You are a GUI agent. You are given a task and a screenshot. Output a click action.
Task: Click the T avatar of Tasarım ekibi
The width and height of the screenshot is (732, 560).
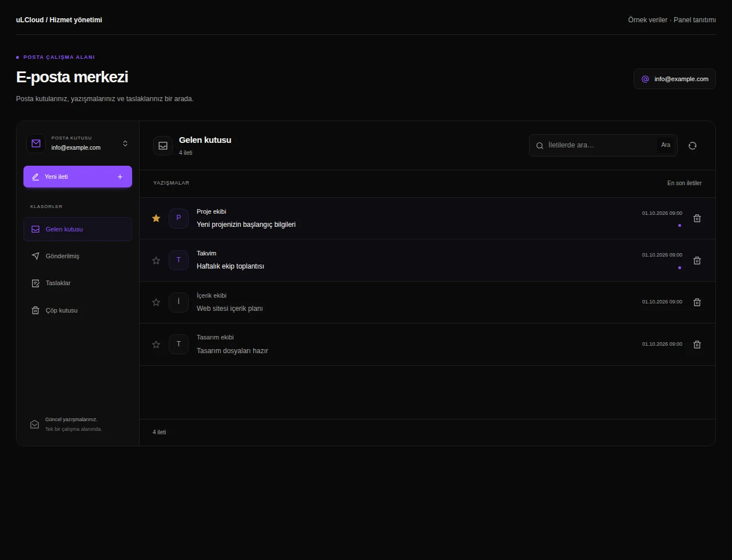(178, 344)
